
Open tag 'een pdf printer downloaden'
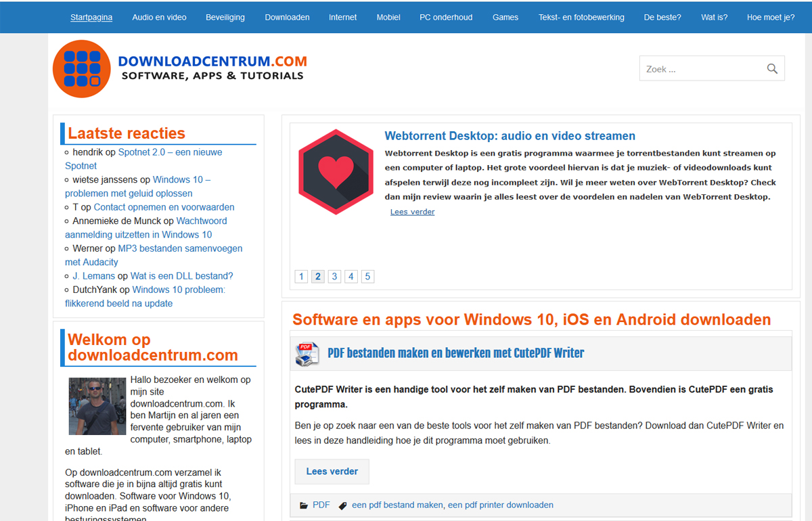coord(501,505)
